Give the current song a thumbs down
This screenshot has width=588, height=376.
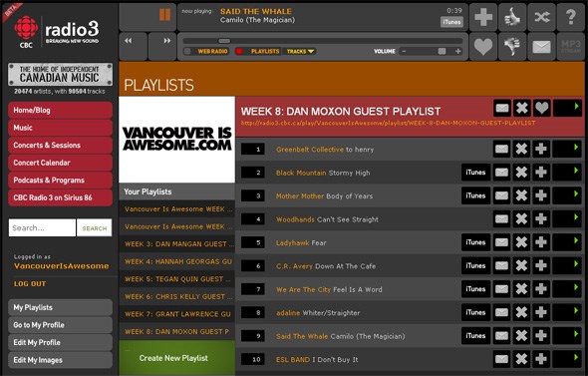tap(512, 46)
